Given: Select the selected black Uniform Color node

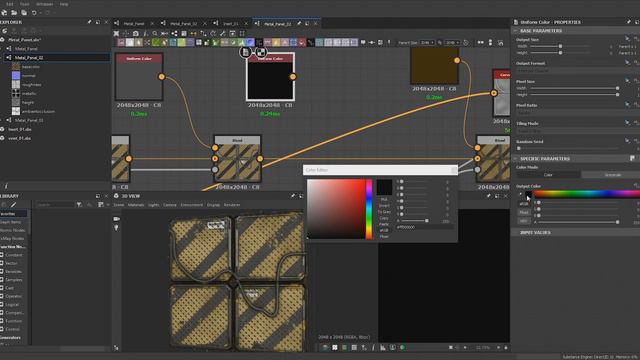Looking at the screenshot, I should pyautogui.click(x=270, y=77).
